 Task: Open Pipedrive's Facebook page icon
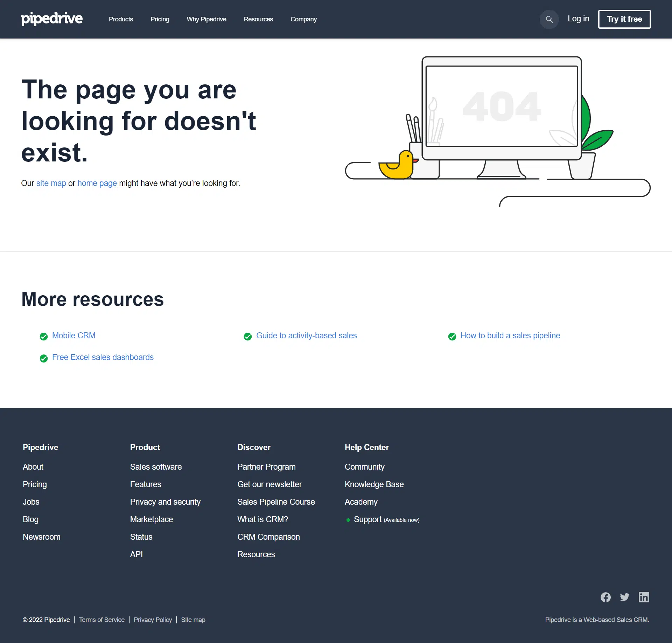(605, 597)
